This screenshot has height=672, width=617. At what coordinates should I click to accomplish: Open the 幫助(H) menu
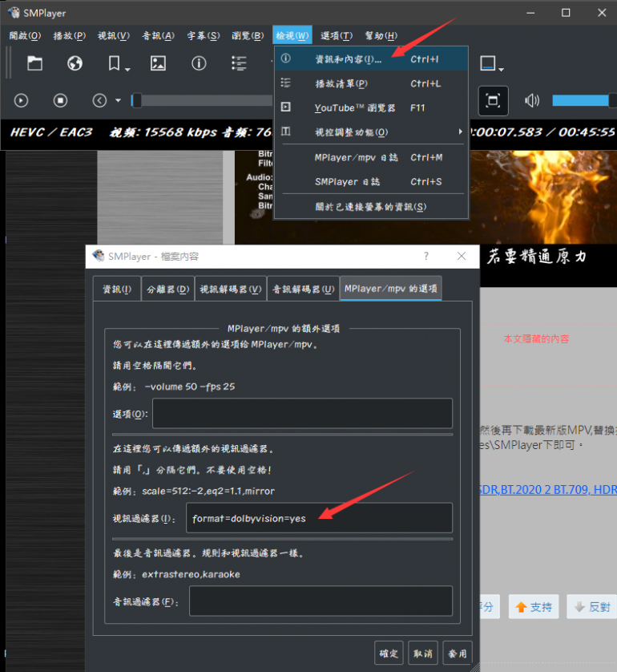[x=381, y=35]
